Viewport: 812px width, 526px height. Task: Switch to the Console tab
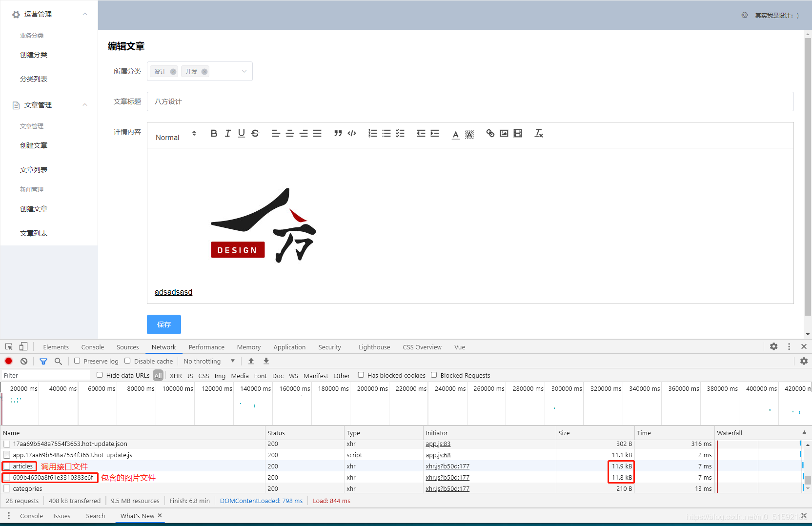coord(92,347)
